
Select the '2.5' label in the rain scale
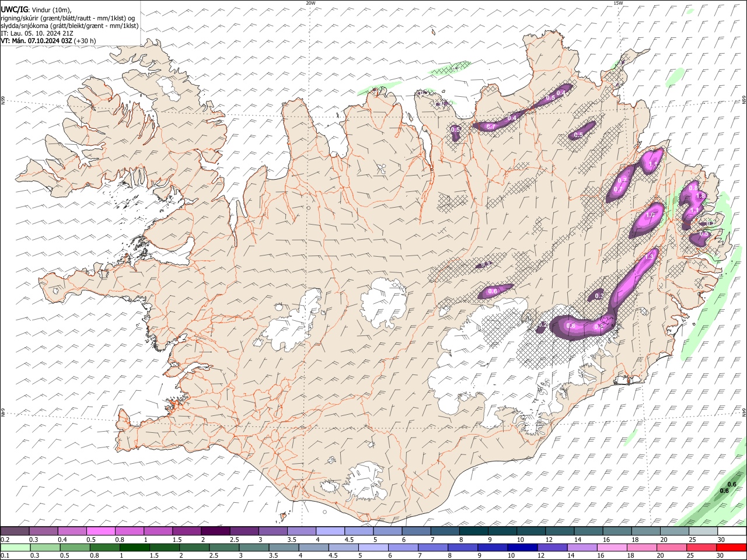214,555
